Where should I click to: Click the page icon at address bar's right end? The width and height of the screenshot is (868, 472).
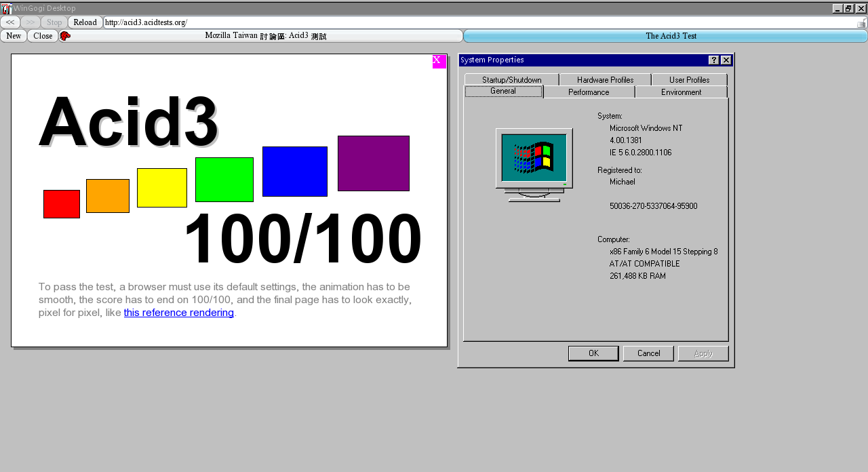pyautogui.click(x=861, y=23)
